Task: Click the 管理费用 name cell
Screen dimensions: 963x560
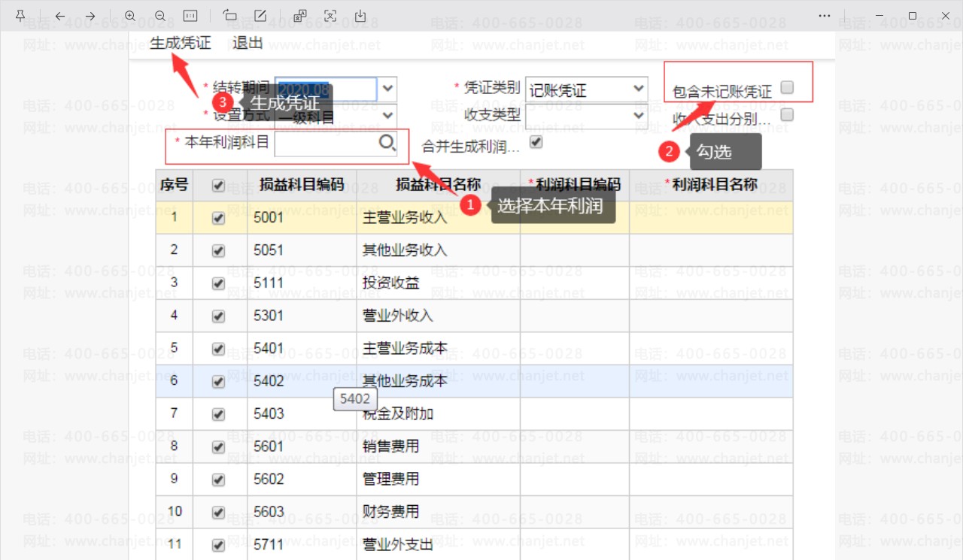Action: 439,480
